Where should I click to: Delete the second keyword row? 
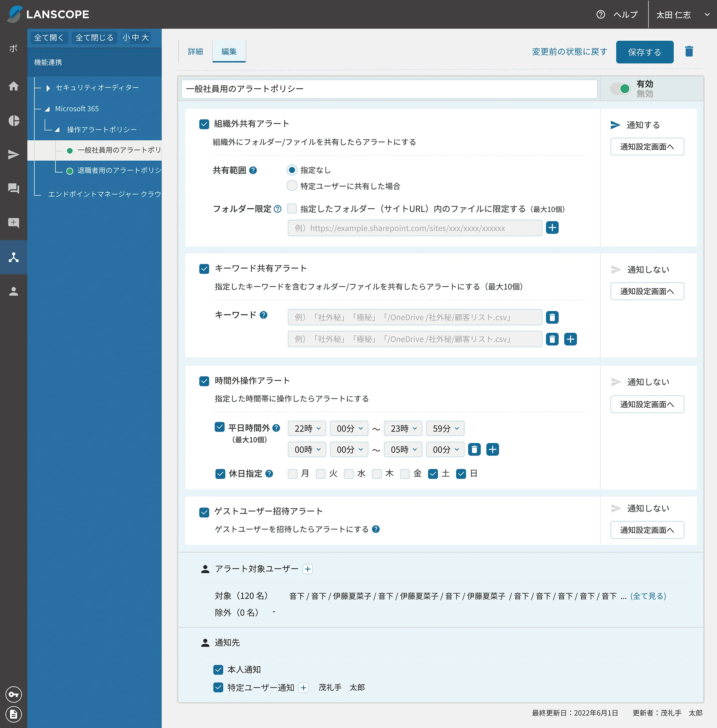552,339
